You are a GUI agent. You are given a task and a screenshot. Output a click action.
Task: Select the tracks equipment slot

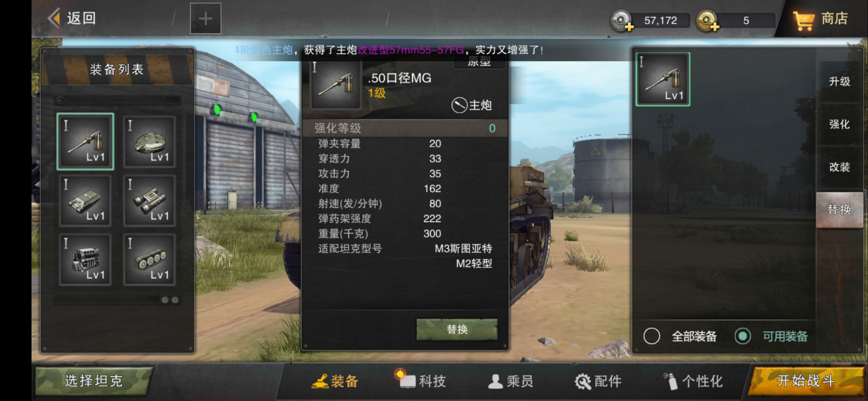tap(149, 260)
